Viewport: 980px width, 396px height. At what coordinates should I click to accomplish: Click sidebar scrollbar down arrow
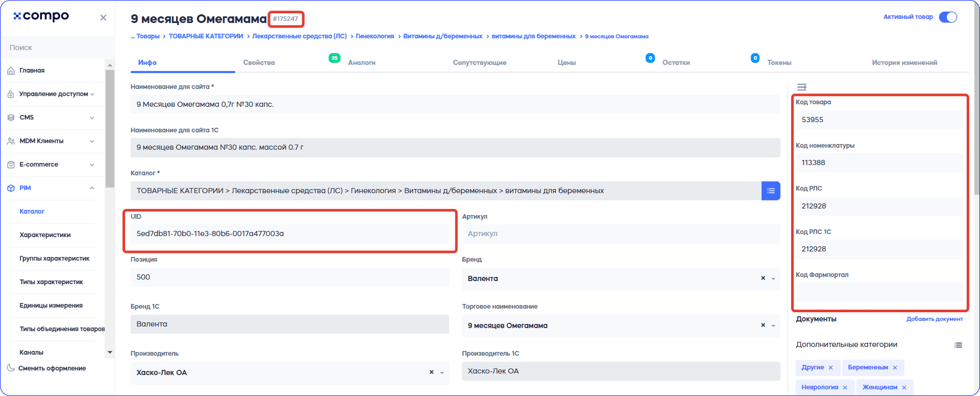point(110,353)
